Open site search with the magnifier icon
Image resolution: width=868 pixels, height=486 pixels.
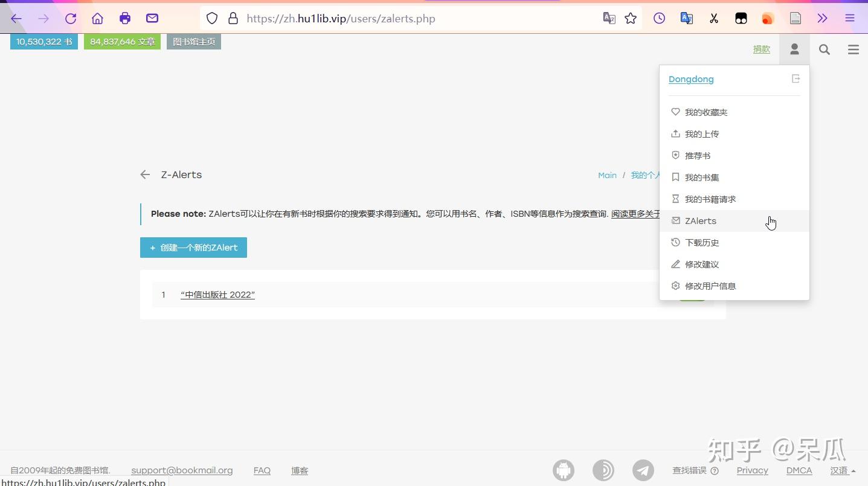[824, 49]
